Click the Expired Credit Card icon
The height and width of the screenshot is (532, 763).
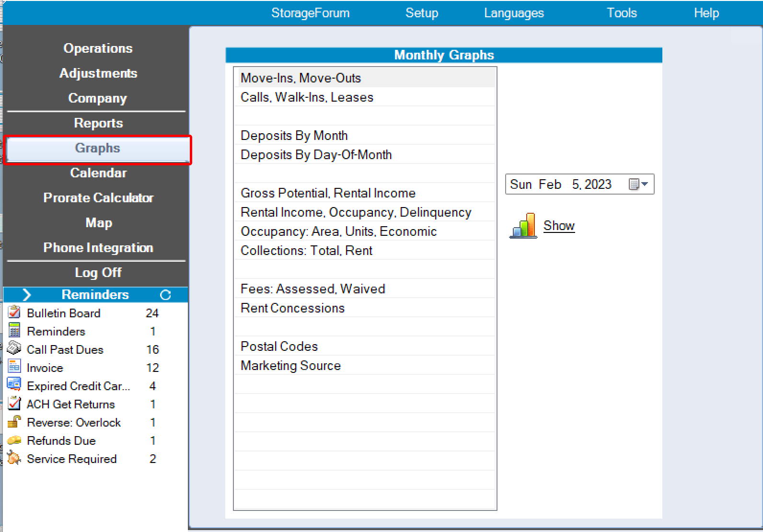tap(14, 385)
